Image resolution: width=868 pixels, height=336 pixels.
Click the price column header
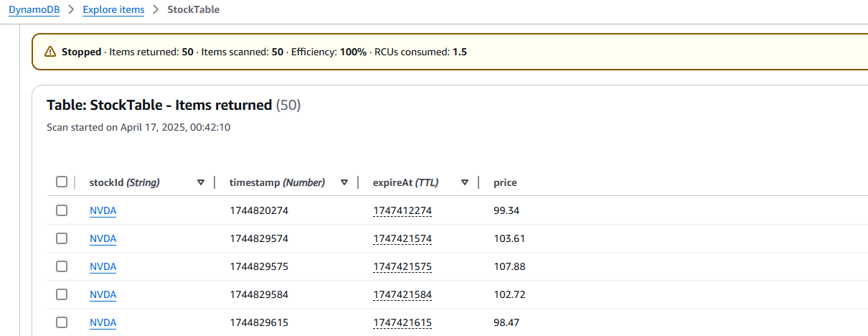pos(505,182)
